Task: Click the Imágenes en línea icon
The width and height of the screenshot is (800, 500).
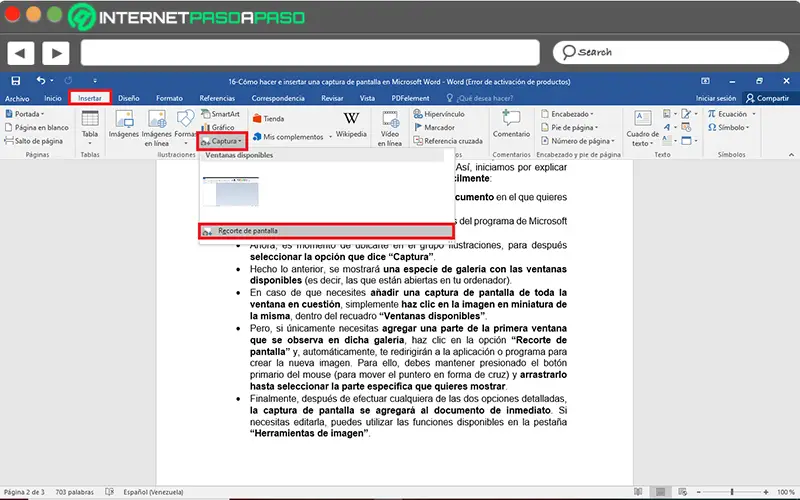Action: click(157, 128)
